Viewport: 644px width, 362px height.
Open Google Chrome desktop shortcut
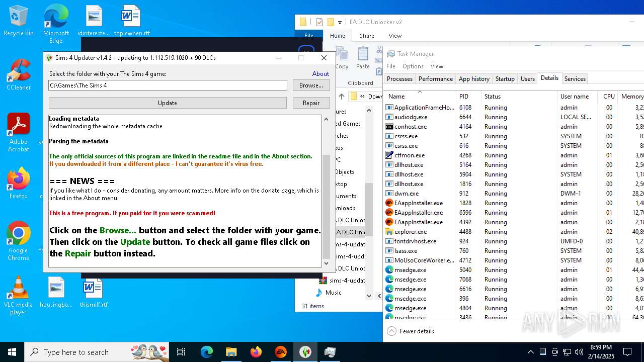pos(18,241)
